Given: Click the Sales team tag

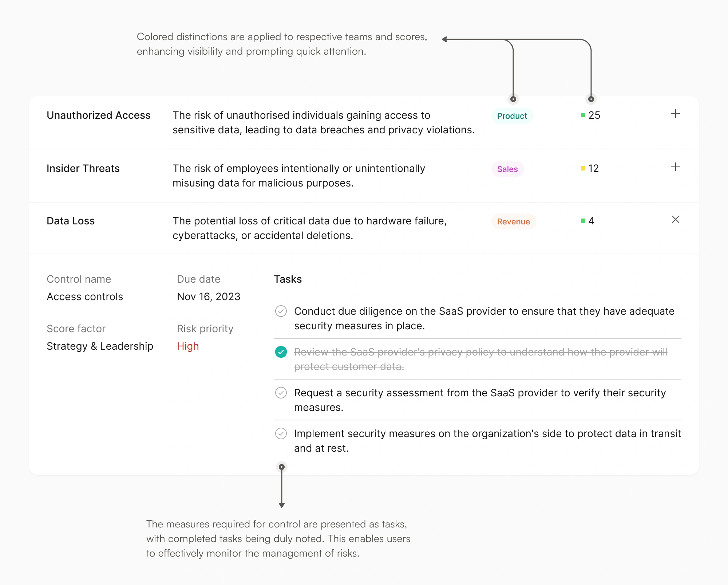Looking at the screenshot, I should pos(507,169).
